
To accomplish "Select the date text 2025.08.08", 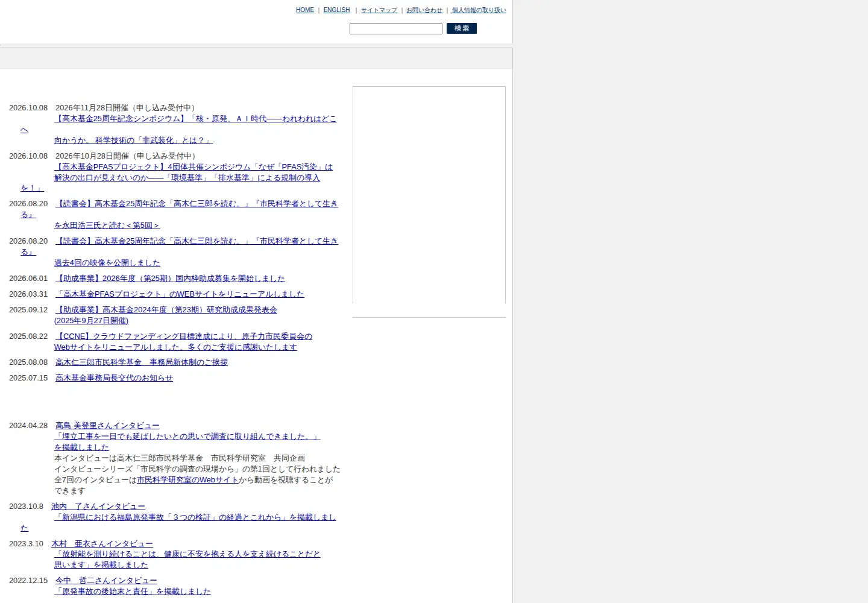I will [x=28, y=362].
